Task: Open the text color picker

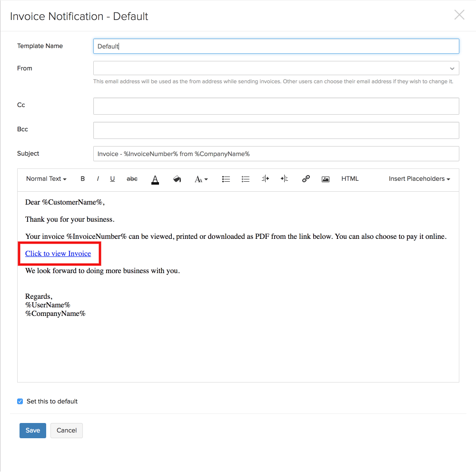Action: pyautogui.click(x=155, y=178)
